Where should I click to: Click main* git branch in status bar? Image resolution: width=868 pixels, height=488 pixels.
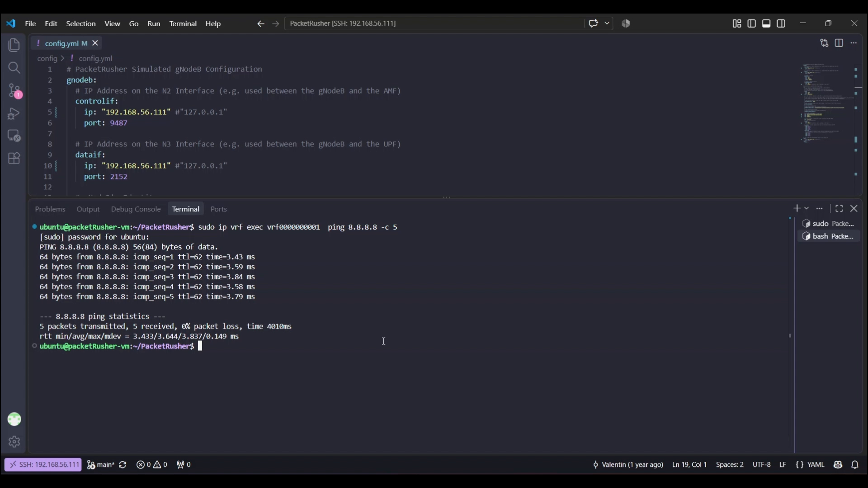coord(100,465)
